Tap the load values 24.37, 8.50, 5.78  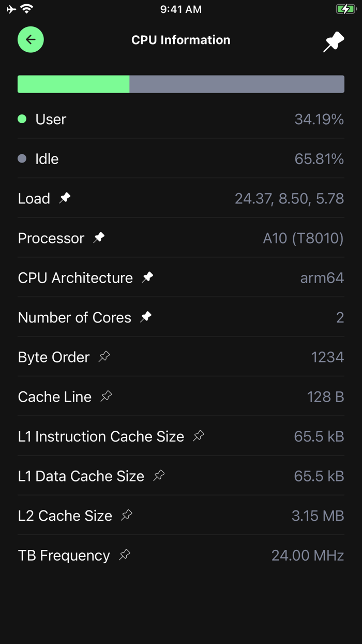289,198
